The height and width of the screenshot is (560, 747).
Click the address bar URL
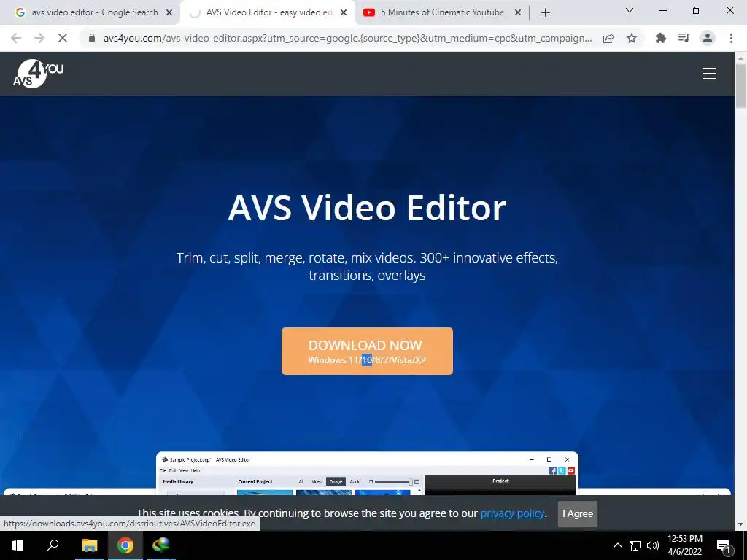(348, 38)
